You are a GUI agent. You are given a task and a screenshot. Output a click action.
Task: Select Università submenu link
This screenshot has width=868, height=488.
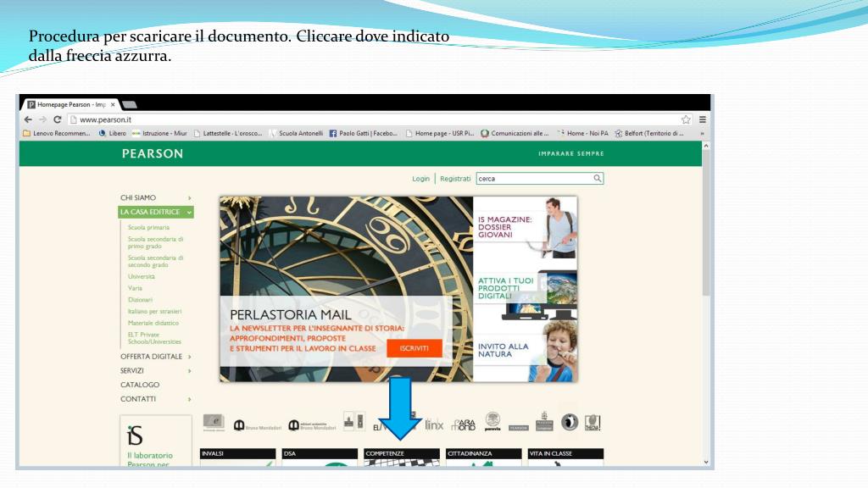coord(142,277)
